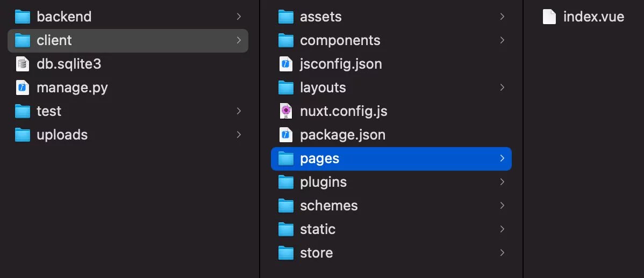
Task: Click the test folder icon
Action: point(23,112)
